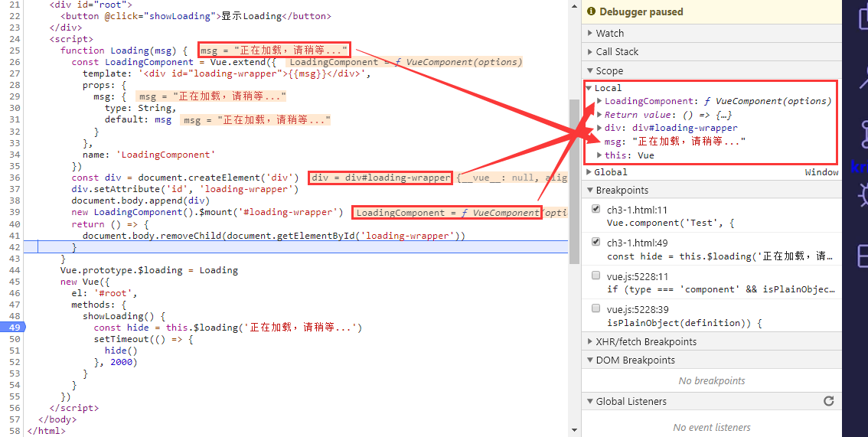Open breakpoint snippet 'const hide = this.$loading'
The width and height of the screenshot is (868, 437).
click(720, 256)
